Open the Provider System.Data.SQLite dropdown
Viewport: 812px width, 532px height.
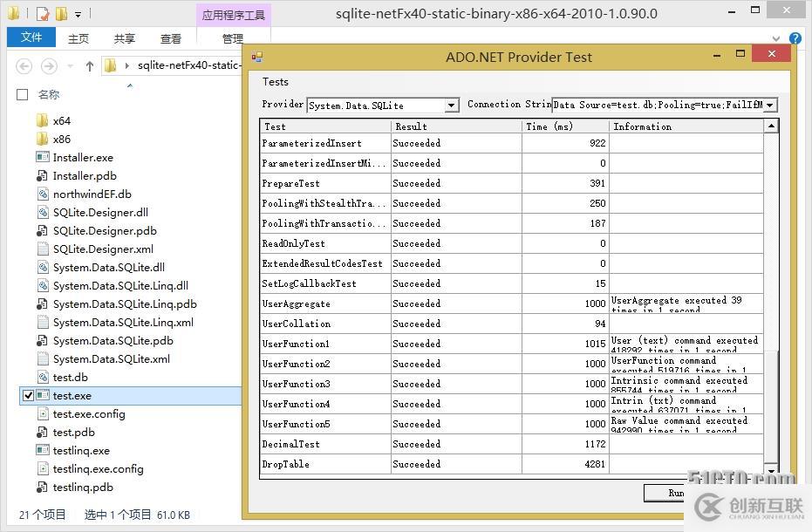click(451, 106)
